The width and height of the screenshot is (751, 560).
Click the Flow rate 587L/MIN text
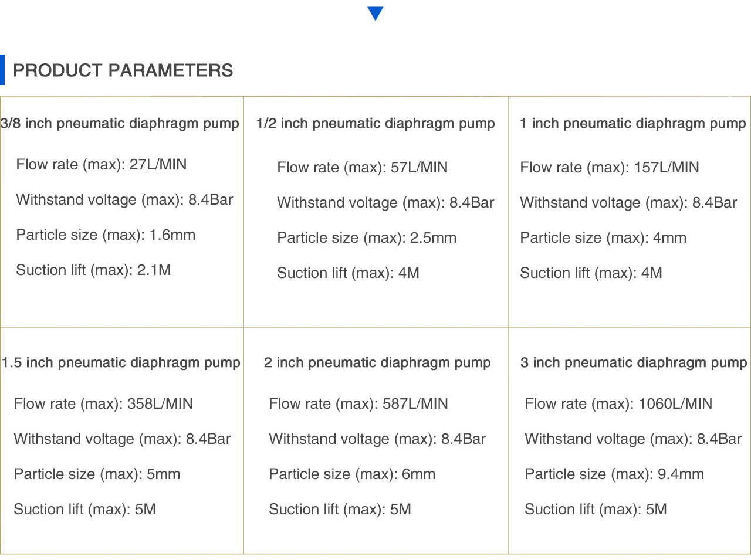pyautogui.click(x=358, y=404)
